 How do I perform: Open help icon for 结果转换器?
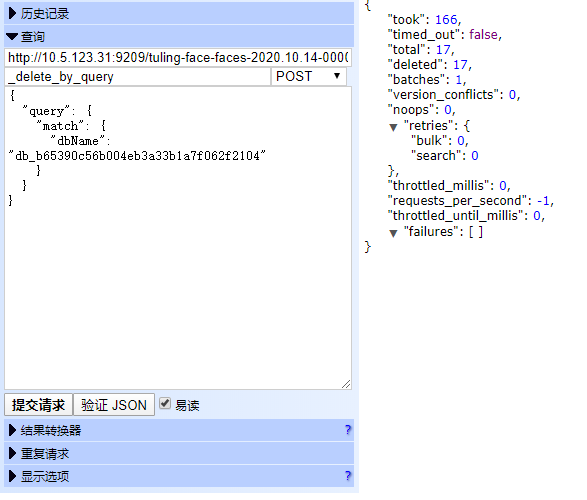348,430
